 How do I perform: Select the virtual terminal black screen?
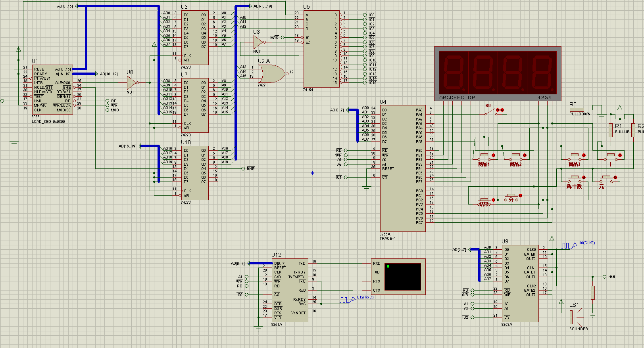click(402, 277)
